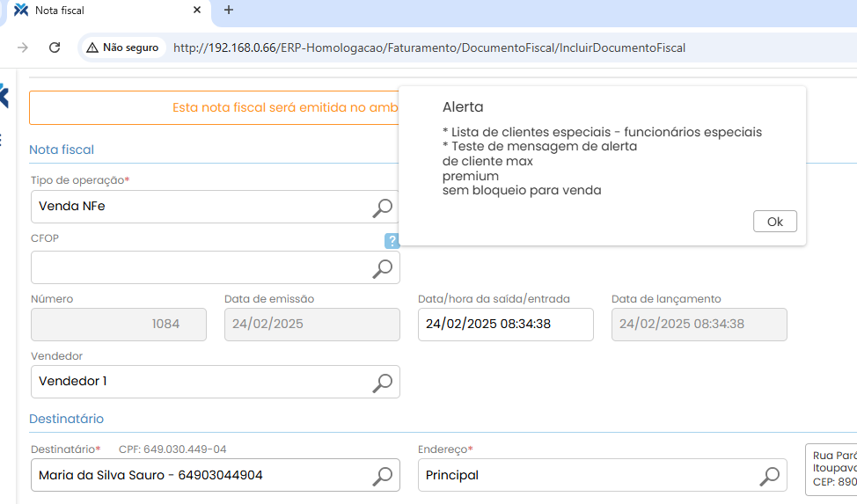Reload the page in the browser
Screen dimensions: 857x504
55,47
